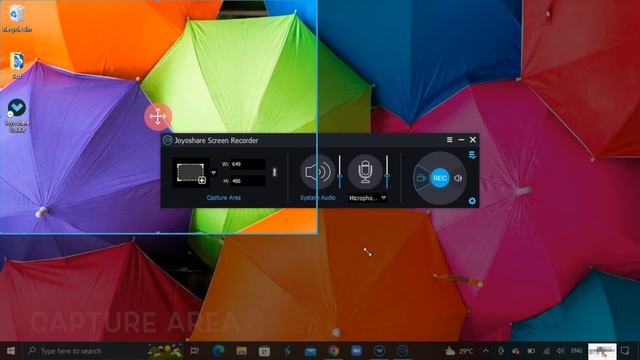
Task: Open the Windows Start menu
Action: pyautogui.click(x=11, y=351)
